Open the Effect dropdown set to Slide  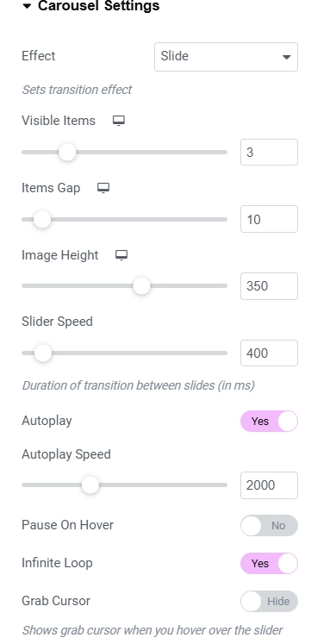[226, 57]
